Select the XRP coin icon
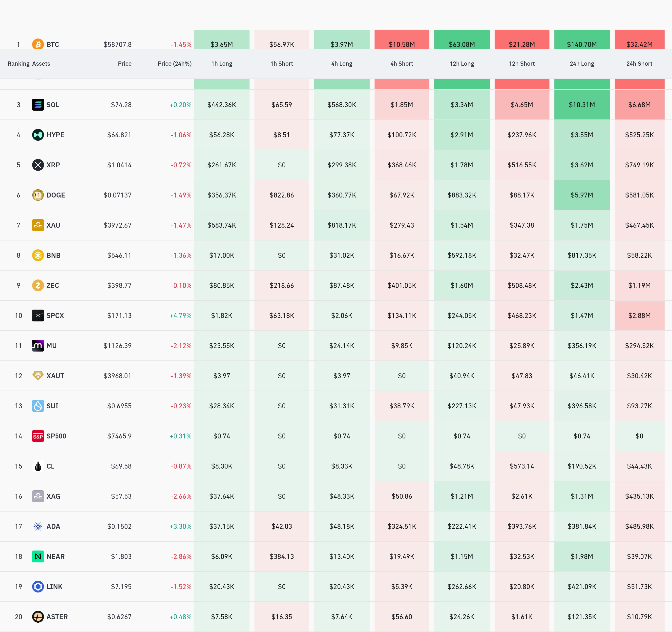The height and width of the screenshot is (632, 672). (38, 165)
